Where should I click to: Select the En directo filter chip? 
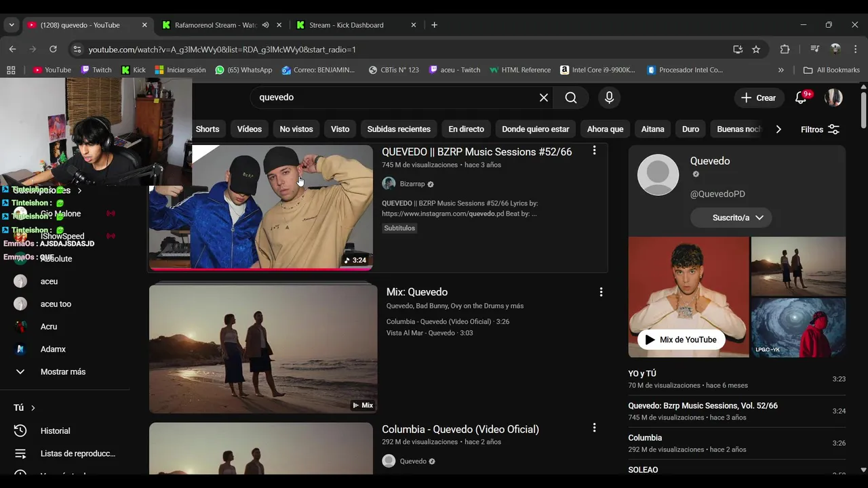pos(466,129)
